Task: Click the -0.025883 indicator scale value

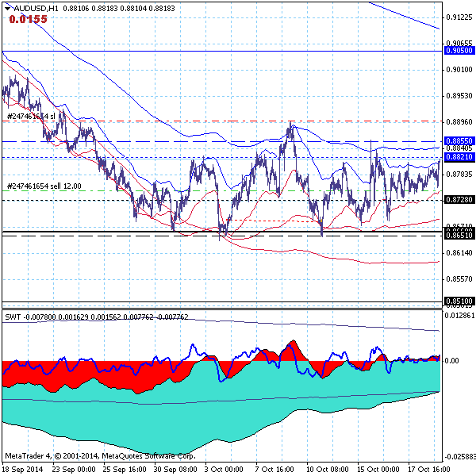Action: point(460,457)
